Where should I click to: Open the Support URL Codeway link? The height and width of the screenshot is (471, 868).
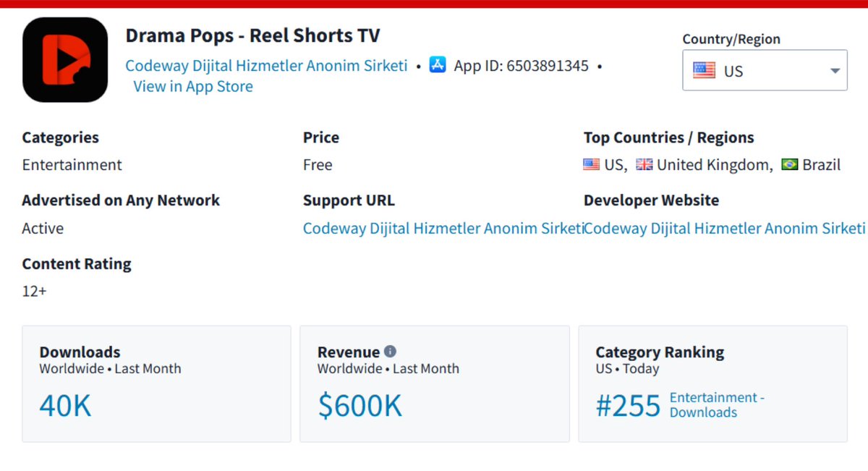point(443,229)
